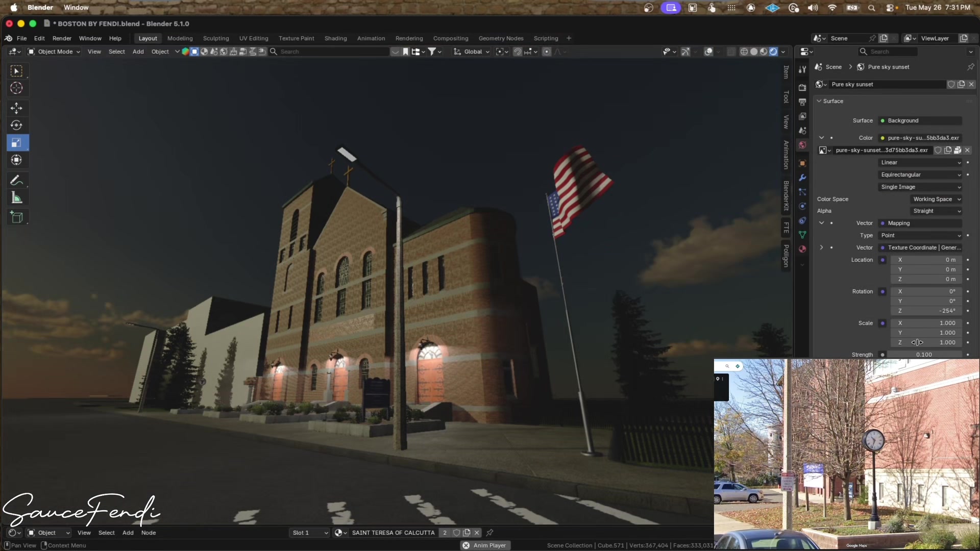
Task: Toggle proportional editing
Action: (x=547, y=52)
